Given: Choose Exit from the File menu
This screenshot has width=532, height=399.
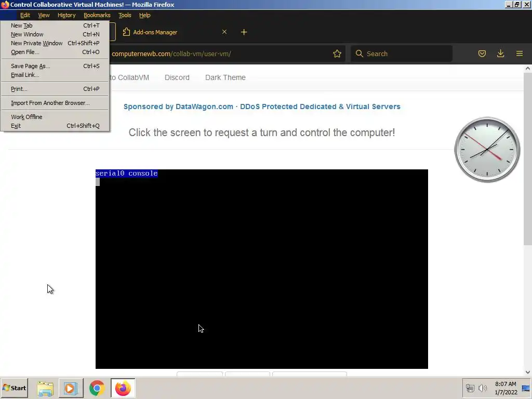Looking at the screenshot, I should (55, 126).
